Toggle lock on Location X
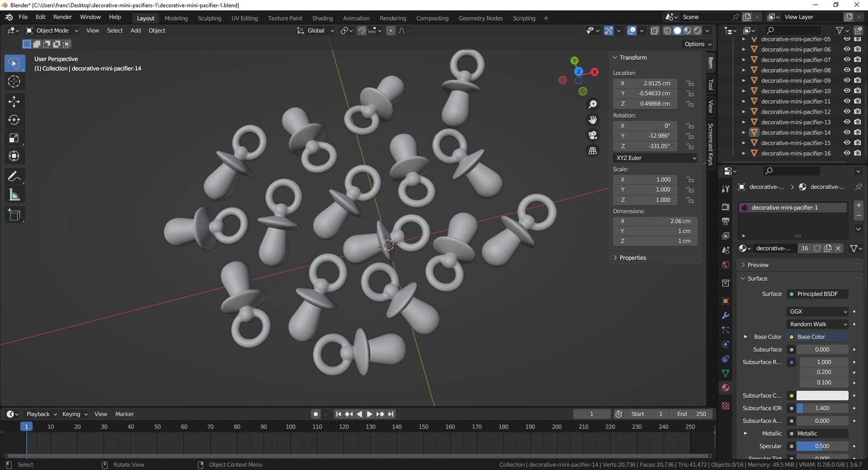 [x=689, y=83]
